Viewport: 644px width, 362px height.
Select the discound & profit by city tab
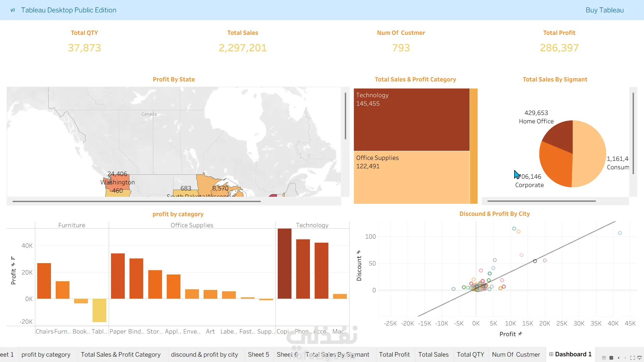click(205, 354)
